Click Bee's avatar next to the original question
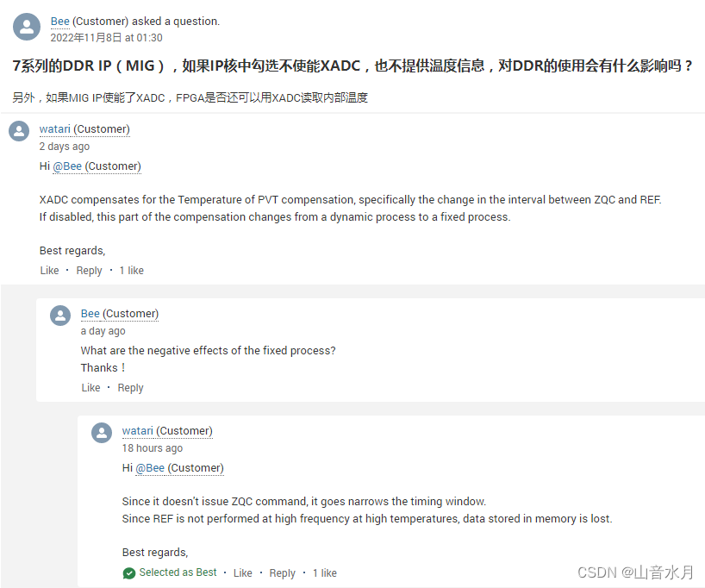The height and width of the screenshot is (588, 705). [27, 27]
